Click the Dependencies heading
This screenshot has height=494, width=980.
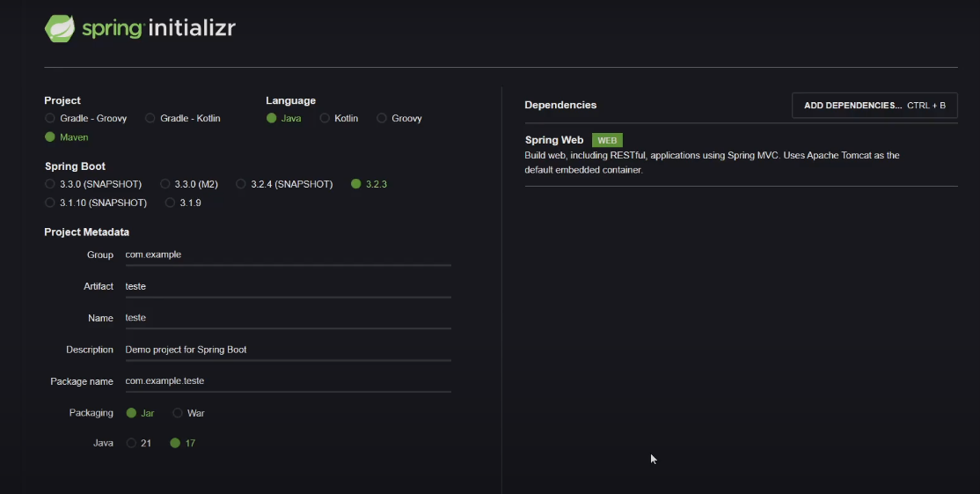click(560, 105)
